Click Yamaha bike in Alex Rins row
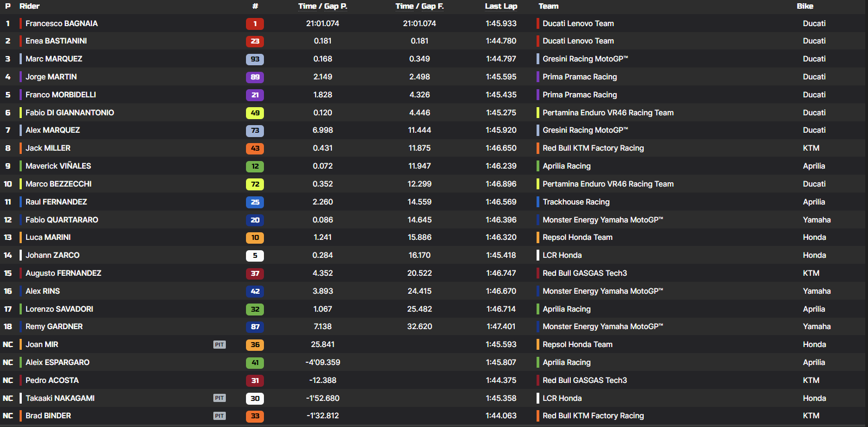The height and width of the screenshot is (427, 868). (817, 291)
